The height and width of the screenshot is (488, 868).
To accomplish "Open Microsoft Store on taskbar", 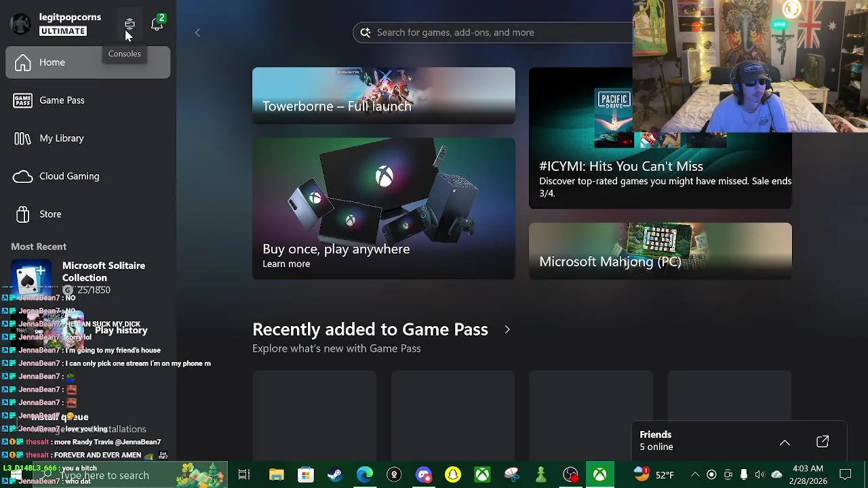I will click(x=306, y=475).
